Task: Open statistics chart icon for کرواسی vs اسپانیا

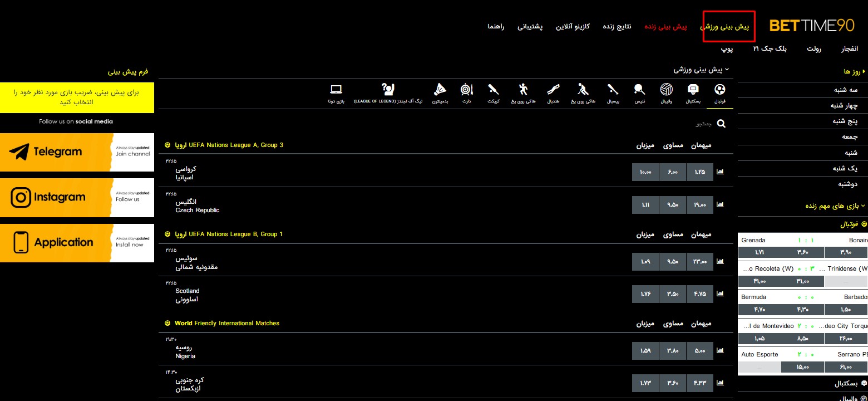Action: point(721,172)
